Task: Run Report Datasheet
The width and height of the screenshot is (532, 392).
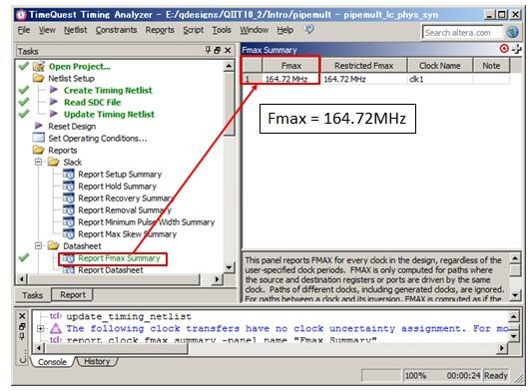Action: tap(111, 270)
